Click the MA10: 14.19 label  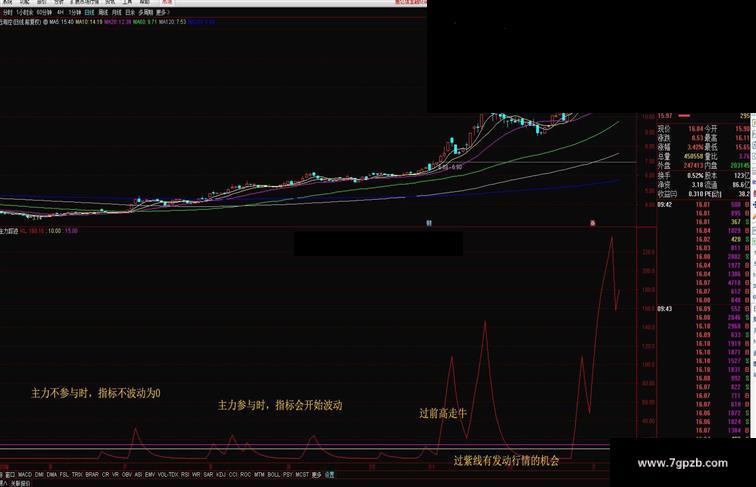(x=89, y=22)
